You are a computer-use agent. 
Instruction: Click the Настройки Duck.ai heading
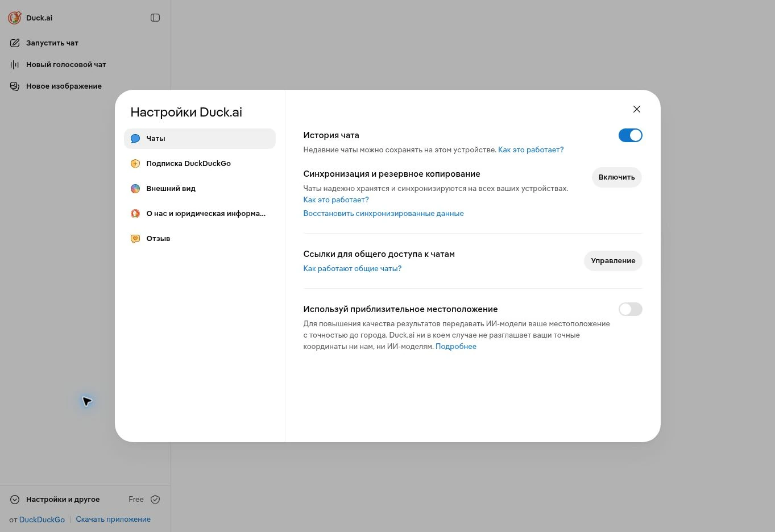pyautogui.click(x=187, y=112)
